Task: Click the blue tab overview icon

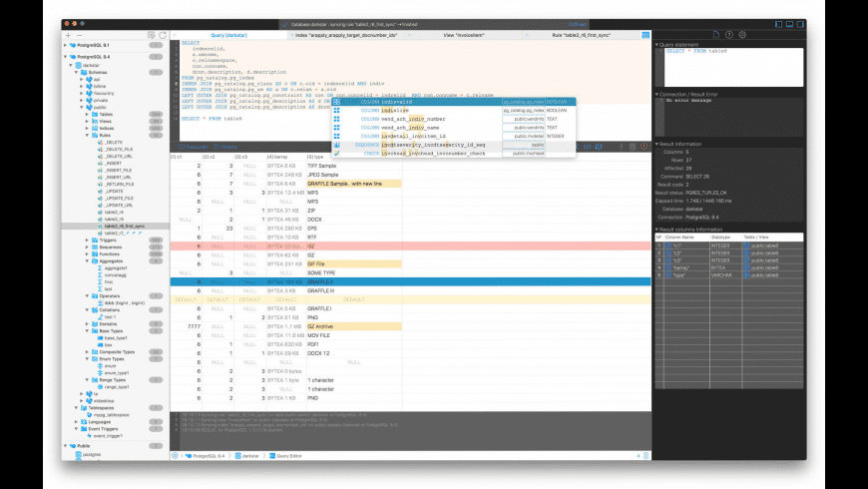Action: tap(646, 35)
